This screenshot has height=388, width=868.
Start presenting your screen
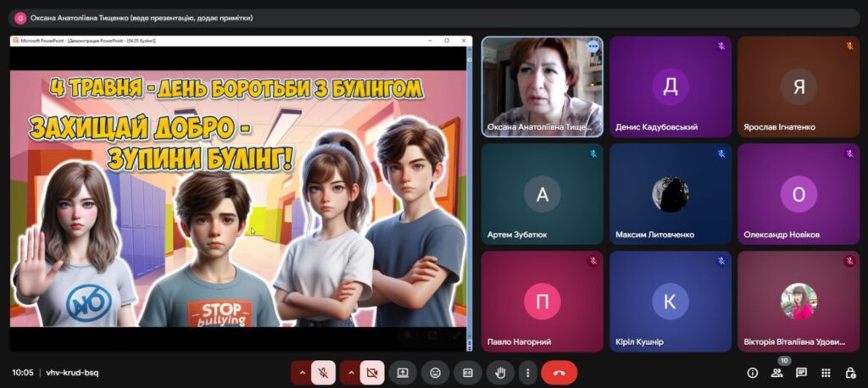(x=403, y=373)
